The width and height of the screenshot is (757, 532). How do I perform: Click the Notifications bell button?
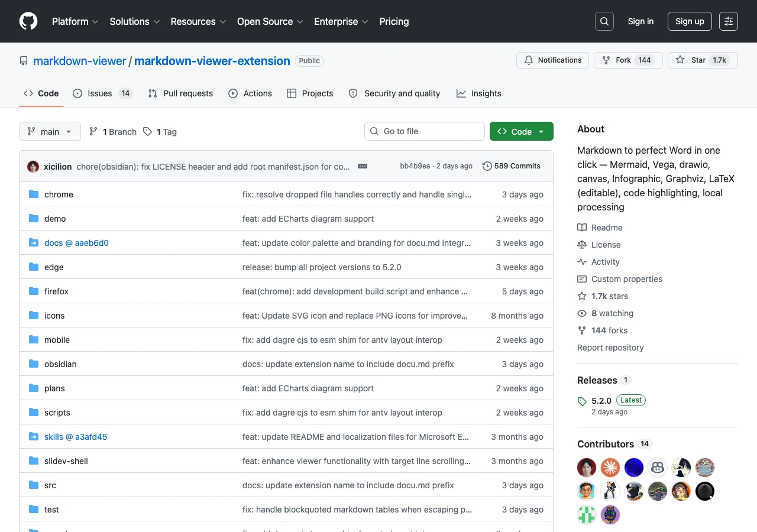pyautogui.click(x=553, y=60)
